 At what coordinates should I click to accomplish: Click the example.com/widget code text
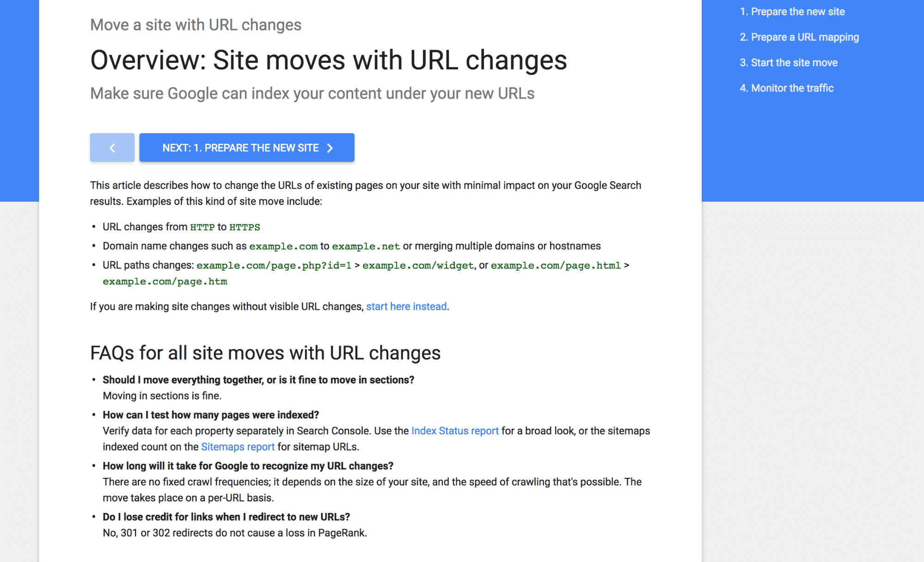418,266
